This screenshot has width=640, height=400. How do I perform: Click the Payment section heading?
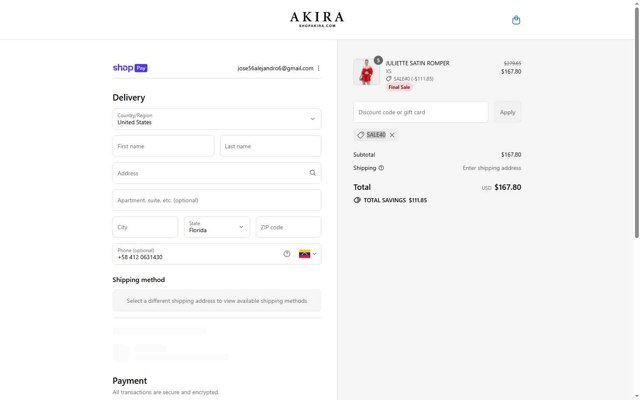coord(130,381)
